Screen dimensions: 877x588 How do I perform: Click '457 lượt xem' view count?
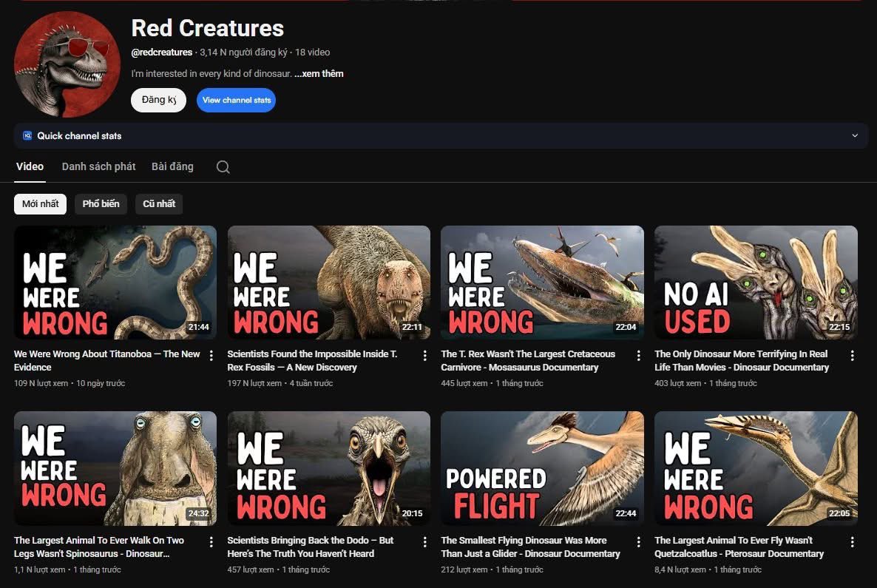[251, 570]
